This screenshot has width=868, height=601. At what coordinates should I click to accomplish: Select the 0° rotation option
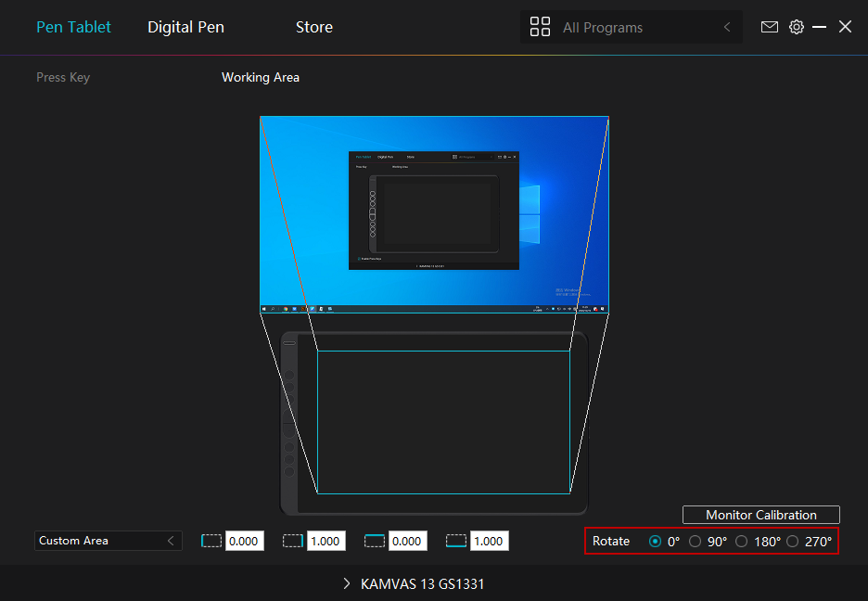655,542
